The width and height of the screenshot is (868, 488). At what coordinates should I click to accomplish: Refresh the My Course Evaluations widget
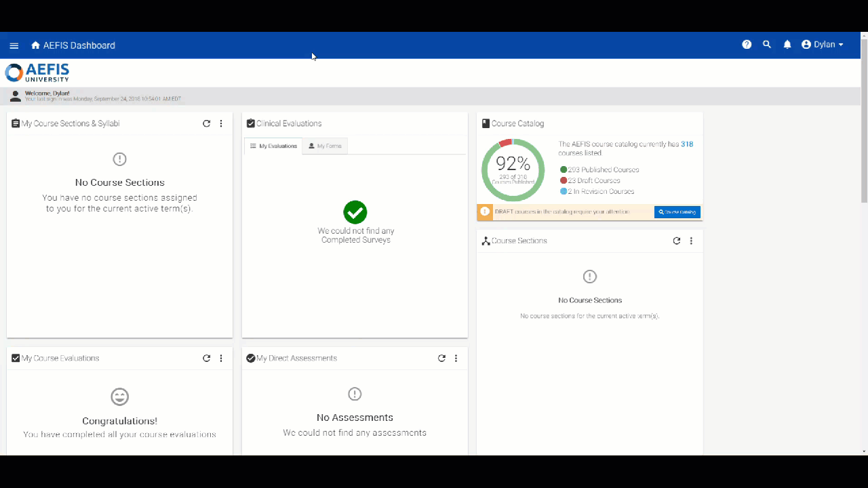[207, 358]
